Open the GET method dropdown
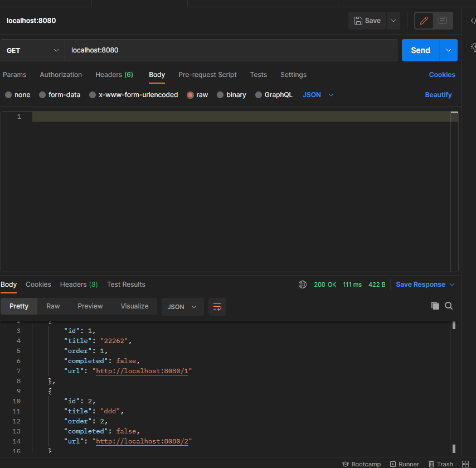 32,50
